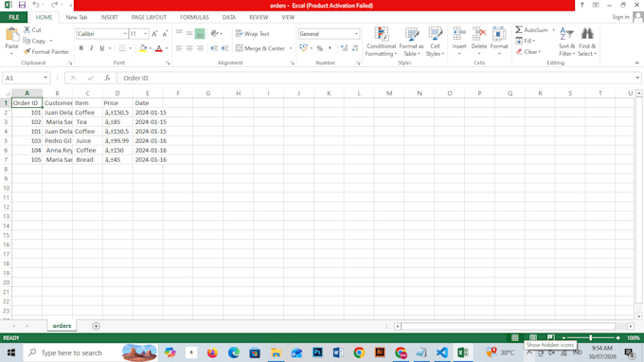Viewport: 644px width, 362px height.
Task: Open the FILE tab
Action: pos(13,17)
